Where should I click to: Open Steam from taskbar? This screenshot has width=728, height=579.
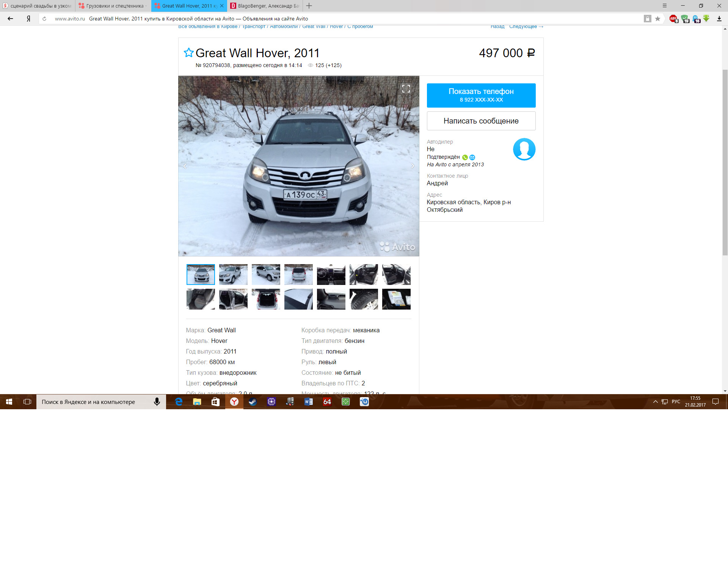click(253, 402)
